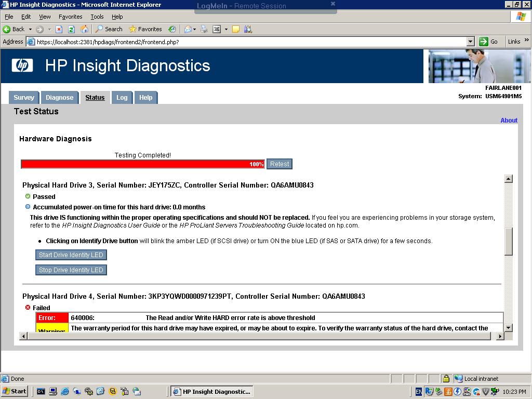Screen dimensions: 532x399
Task: Open the Tools menu
Action: tap(97, 17)
